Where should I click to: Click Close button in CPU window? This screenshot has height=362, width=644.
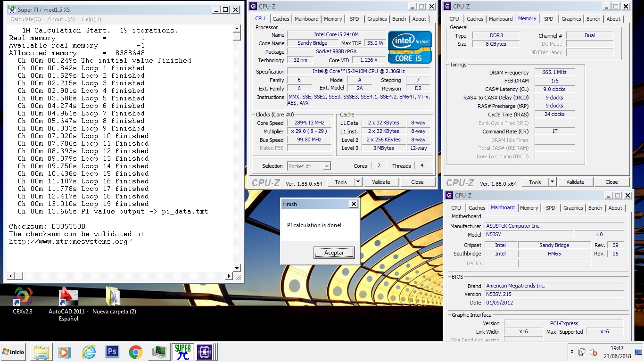point(417,182)
